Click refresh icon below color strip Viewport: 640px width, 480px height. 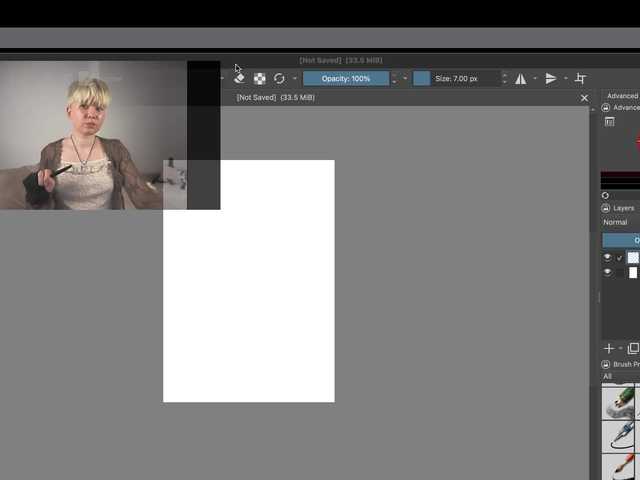605,196
